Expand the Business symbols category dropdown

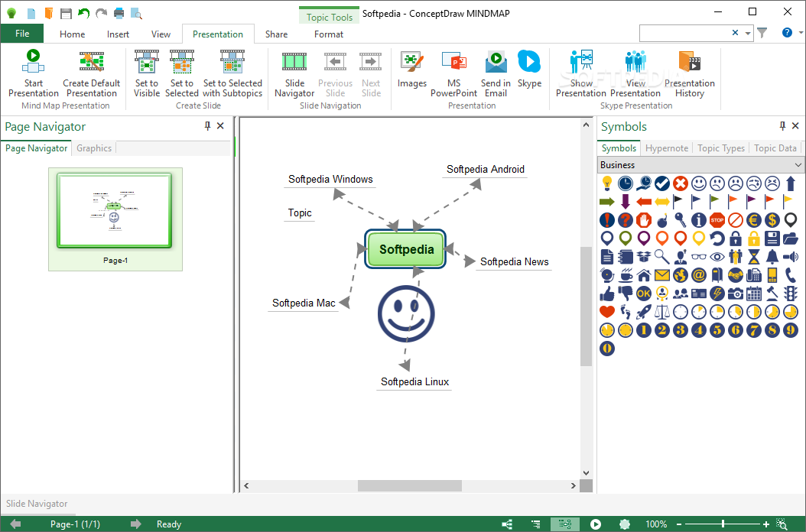pos(798,165)
